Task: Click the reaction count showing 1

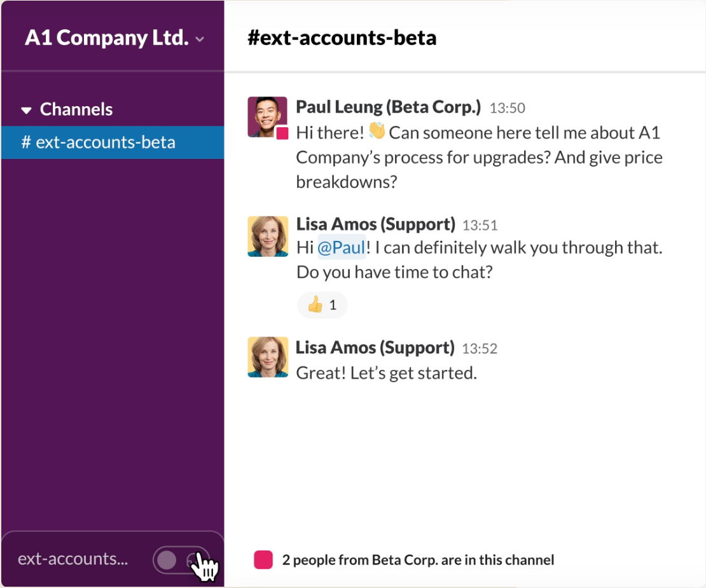Action: (x=333, y=305)
